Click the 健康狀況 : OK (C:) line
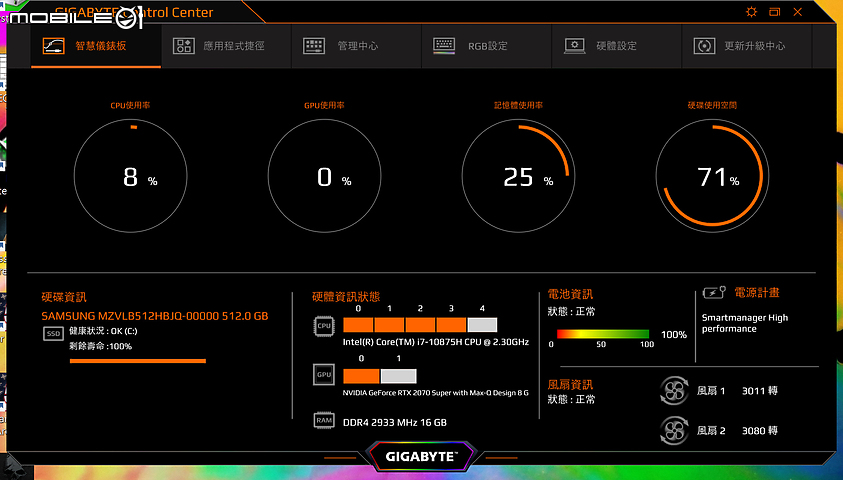The width and height of the screenshot is (843, 480). point(103,331)
